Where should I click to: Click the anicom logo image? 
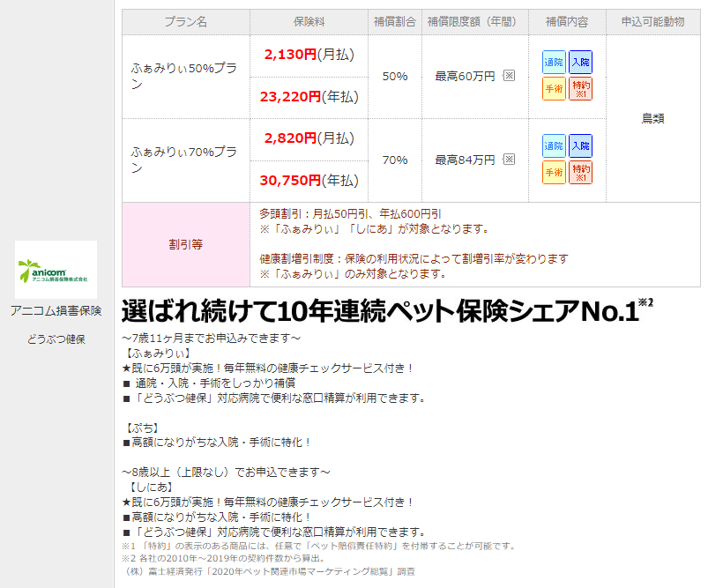pos(56,270)
